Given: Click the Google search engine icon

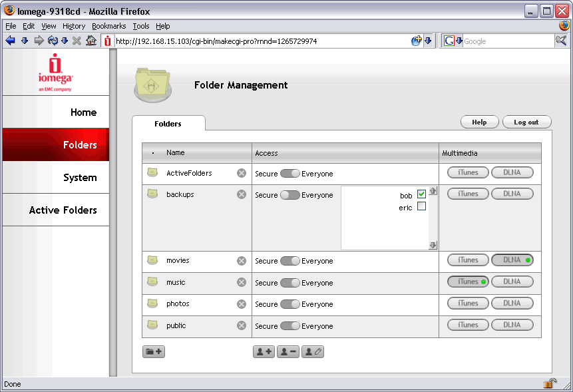Looking at the screenshot, I should 449,41.
